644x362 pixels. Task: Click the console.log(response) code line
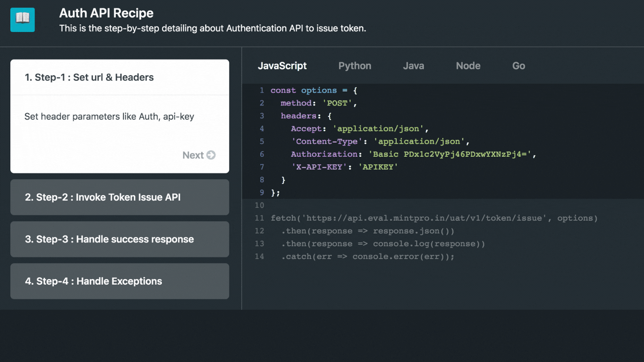(x=383, y=244)
